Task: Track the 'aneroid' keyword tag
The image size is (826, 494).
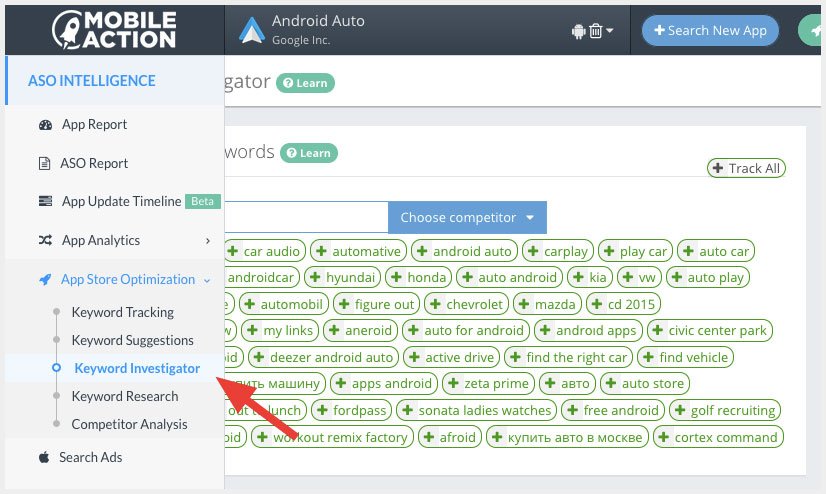Action: [x=360, y=330]
